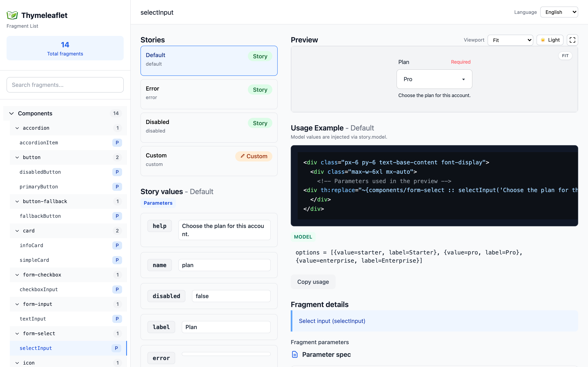
Task: Click the P badge next to textInput
Action: [117, 319]
